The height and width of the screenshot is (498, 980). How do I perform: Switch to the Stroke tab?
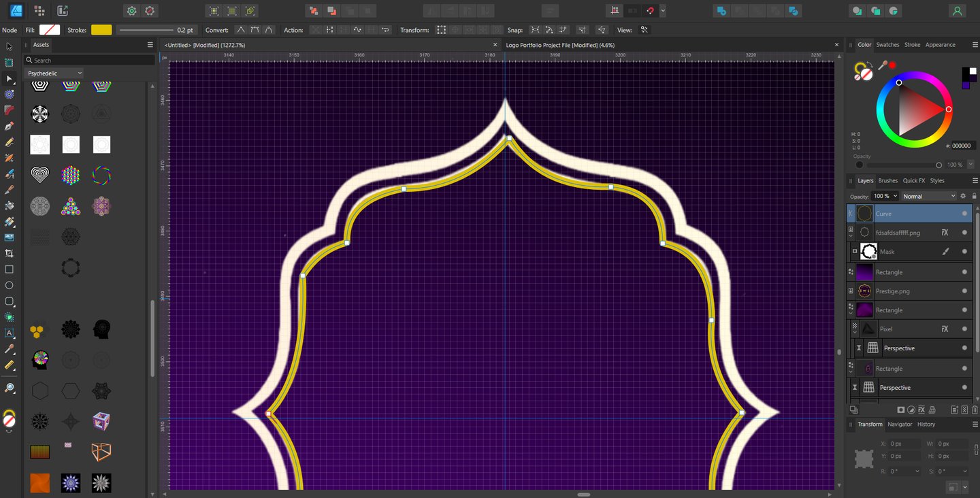pyautogui.click(x=912, y=45)
